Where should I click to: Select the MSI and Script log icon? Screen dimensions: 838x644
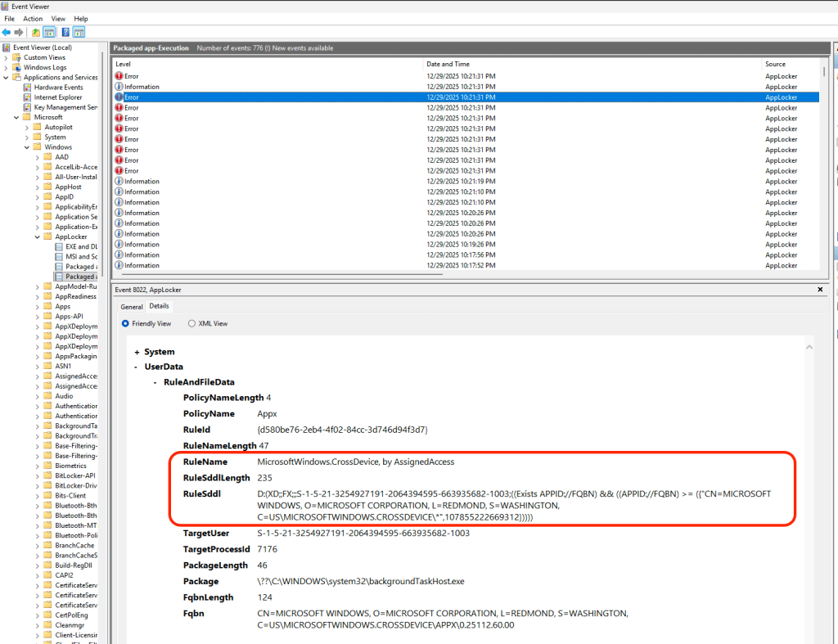59,256
